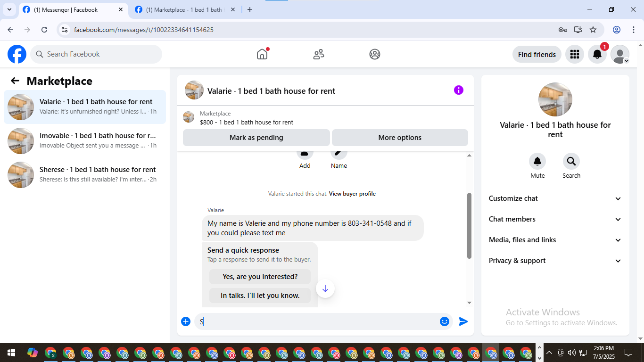Open the purple conversation information icon
The width and height of the screenshot is (644, 362).
[459, 90]
